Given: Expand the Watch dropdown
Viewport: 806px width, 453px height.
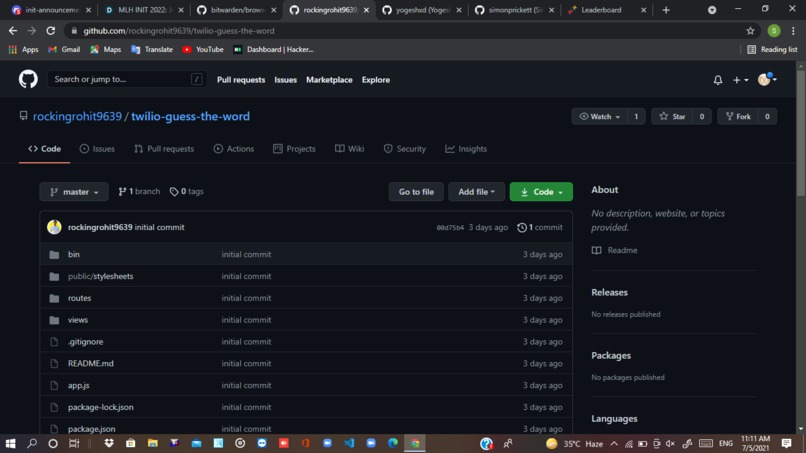Looking at the screenshot, I should point(599,117).
